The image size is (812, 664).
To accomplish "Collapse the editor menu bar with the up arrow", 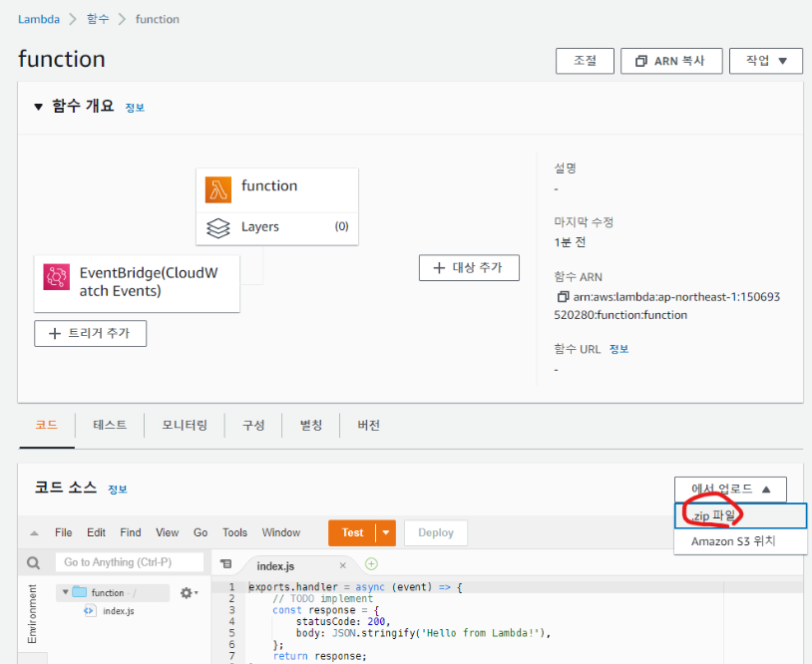I will pos(34,533).
